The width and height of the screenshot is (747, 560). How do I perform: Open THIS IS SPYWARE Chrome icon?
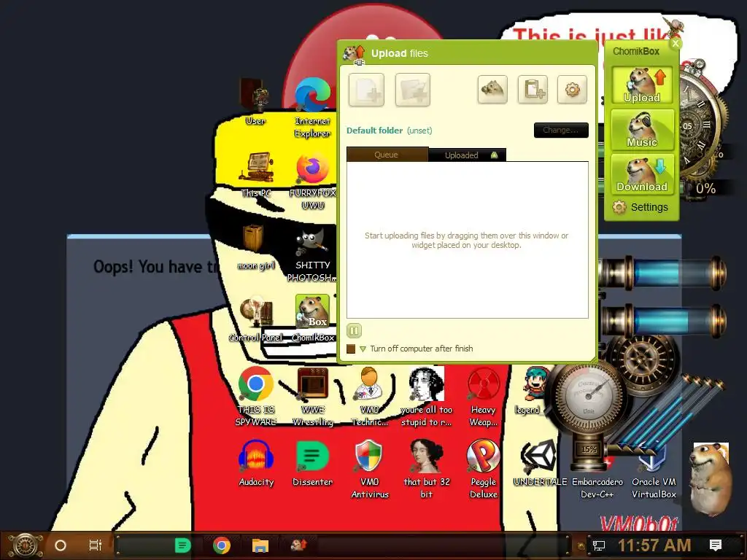click(x=256, y=396)
